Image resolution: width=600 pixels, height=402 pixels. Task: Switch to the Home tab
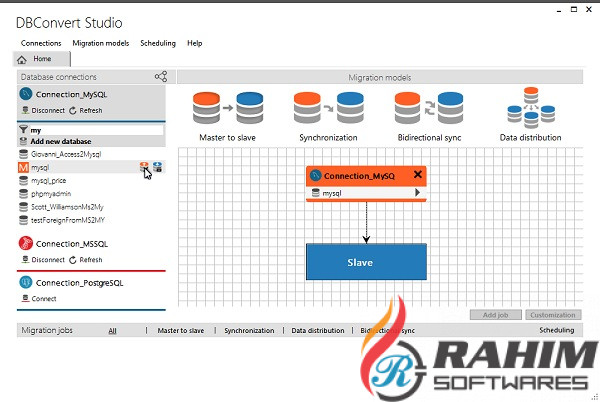point(42,59)
